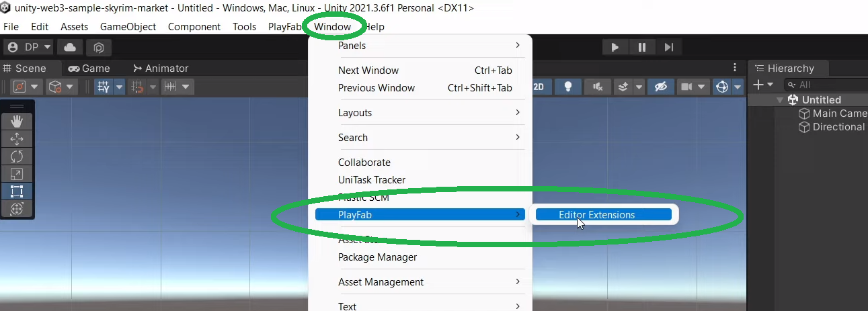Click the cloud services icon
Image resolution: width=868 pixels, height=311 pixels.
pyautogui.click(x=70, y=47)
